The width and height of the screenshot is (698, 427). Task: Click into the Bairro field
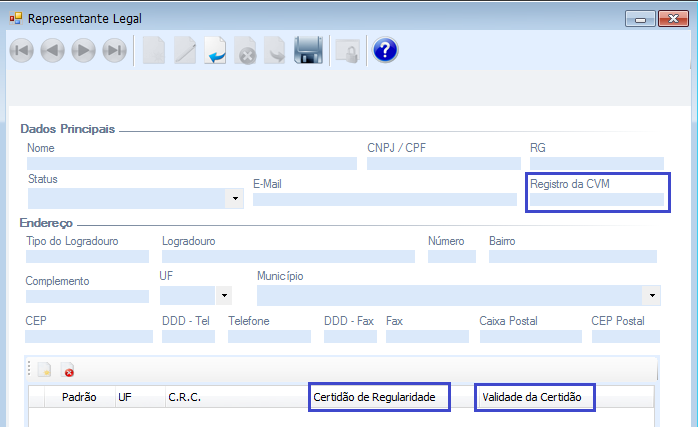pos(573,256)
